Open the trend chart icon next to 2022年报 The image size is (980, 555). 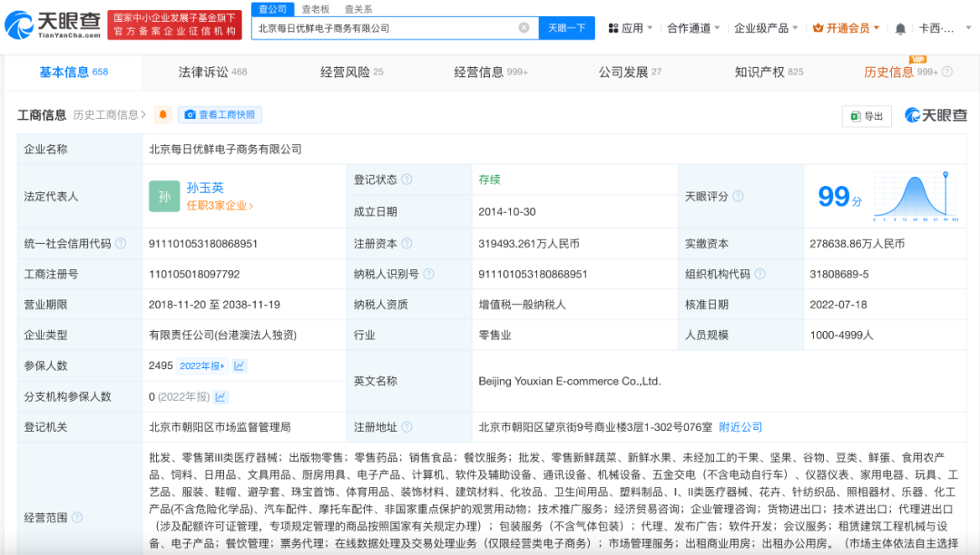(x=239, y=365)
